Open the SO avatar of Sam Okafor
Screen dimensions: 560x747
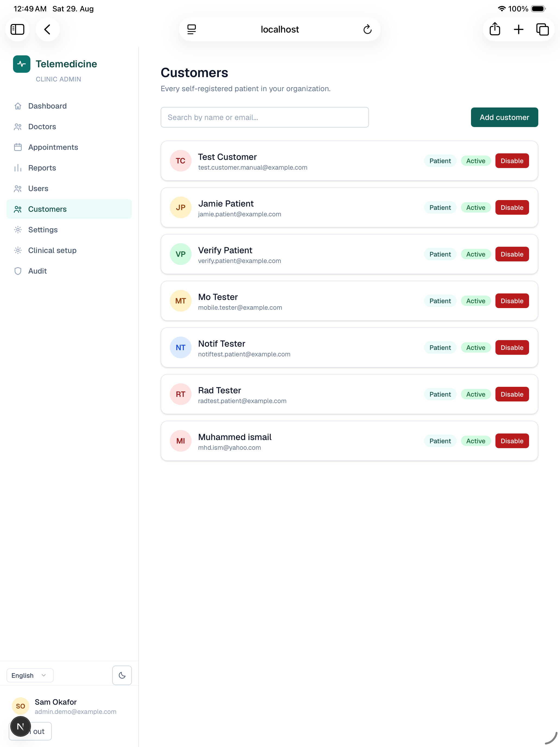(x=21, y=706)
